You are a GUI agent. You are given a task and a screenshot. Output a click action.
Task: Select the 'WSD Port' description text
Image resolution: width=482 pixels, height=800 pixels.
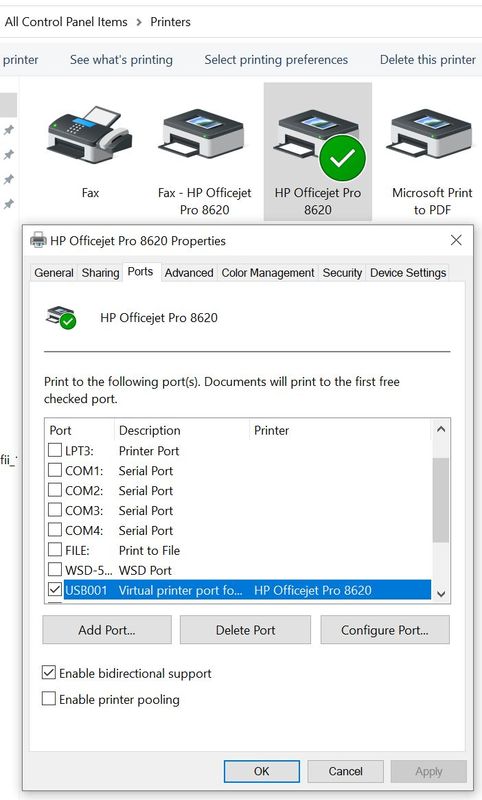[x=145, y=570]
